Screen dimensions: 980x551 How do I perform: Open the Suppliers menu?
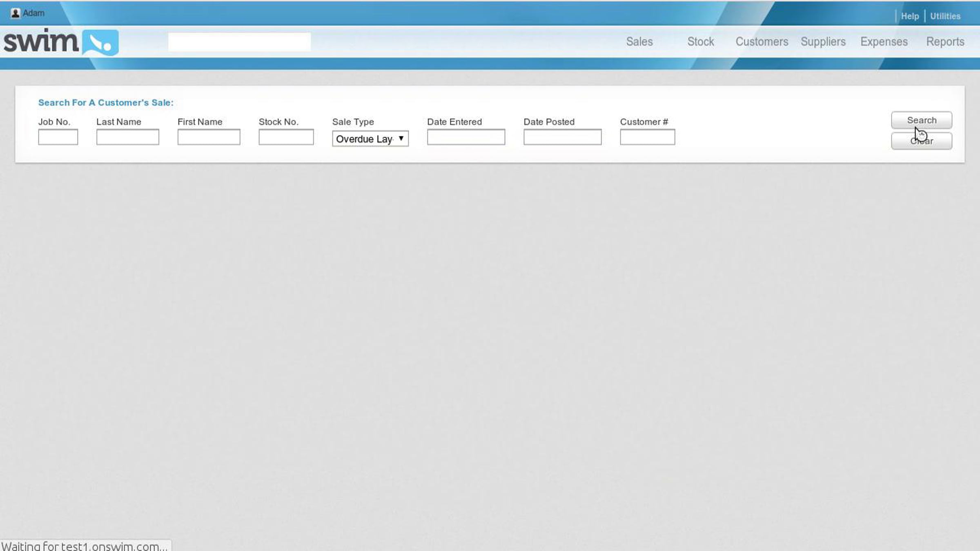pyautogui.click(x=823, y=42)
